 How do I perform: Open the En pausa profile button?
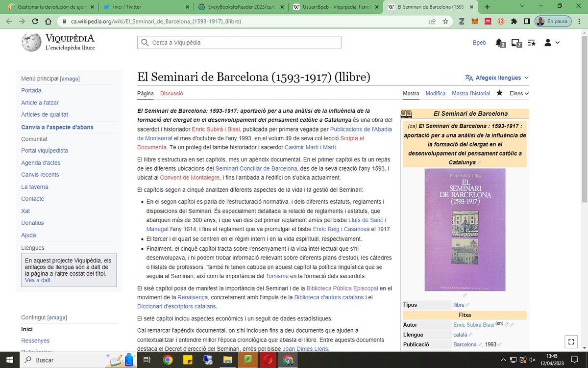point(552,22)
